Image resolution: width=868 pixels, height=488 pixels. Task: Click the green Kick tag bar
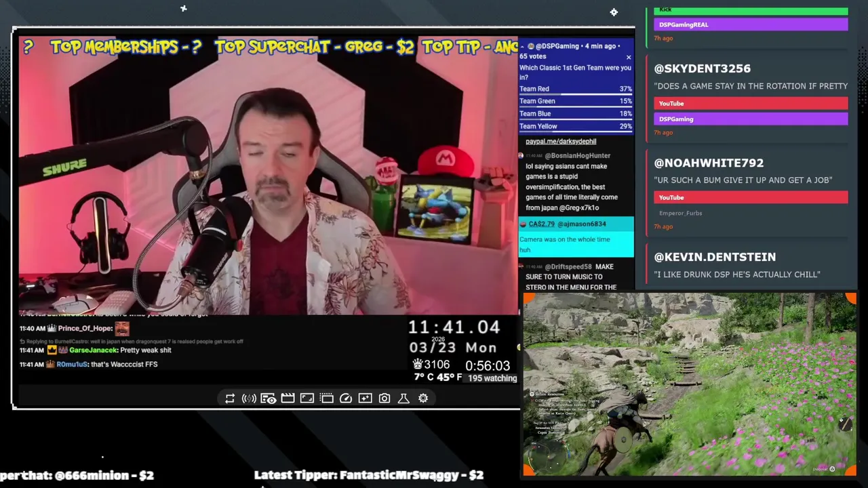[x=751, y=11]
